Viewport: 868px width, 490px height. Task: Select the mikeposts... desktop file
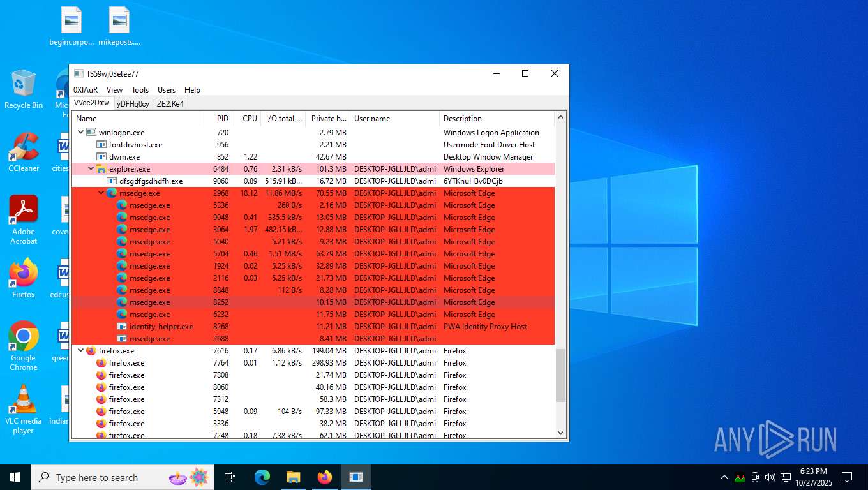(119, 27)
